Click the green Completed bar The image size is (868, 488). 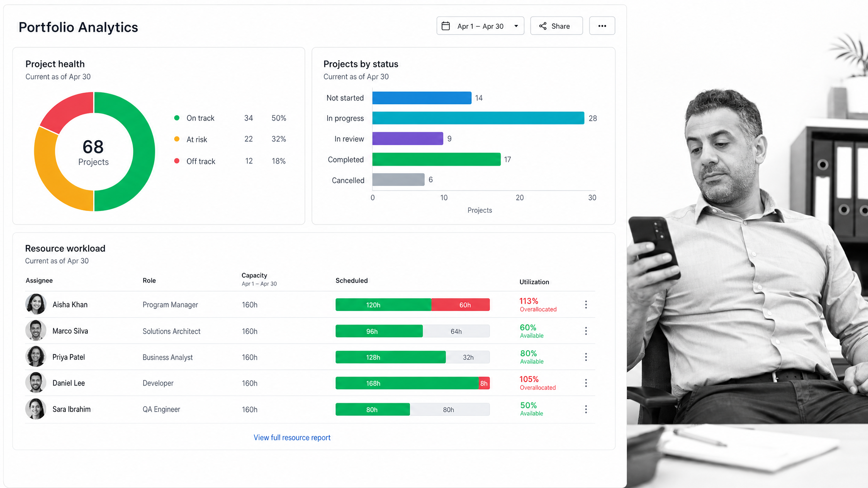tap(437, 159)
